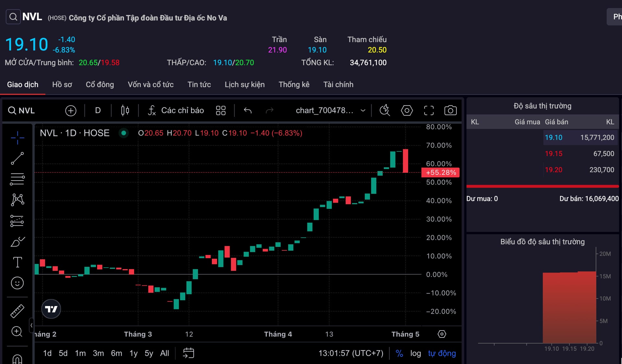Select the ruler measure tool

17,311
